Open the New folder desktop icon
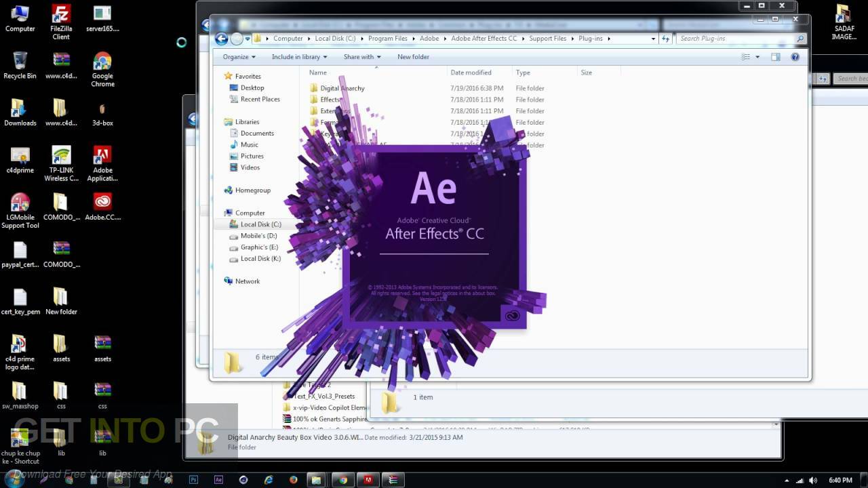 [61, 302]
